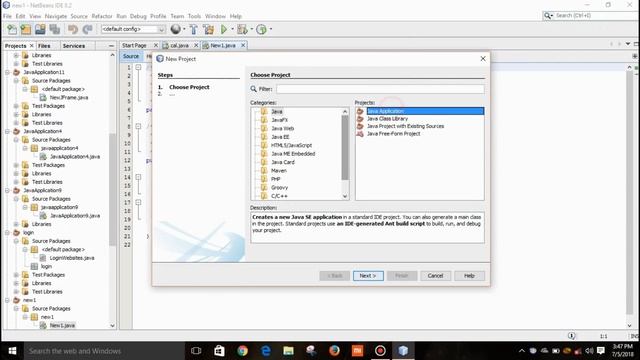Open the default config dropdown
640x360 pixels.
pyautogui.click(x=133, y=29)
